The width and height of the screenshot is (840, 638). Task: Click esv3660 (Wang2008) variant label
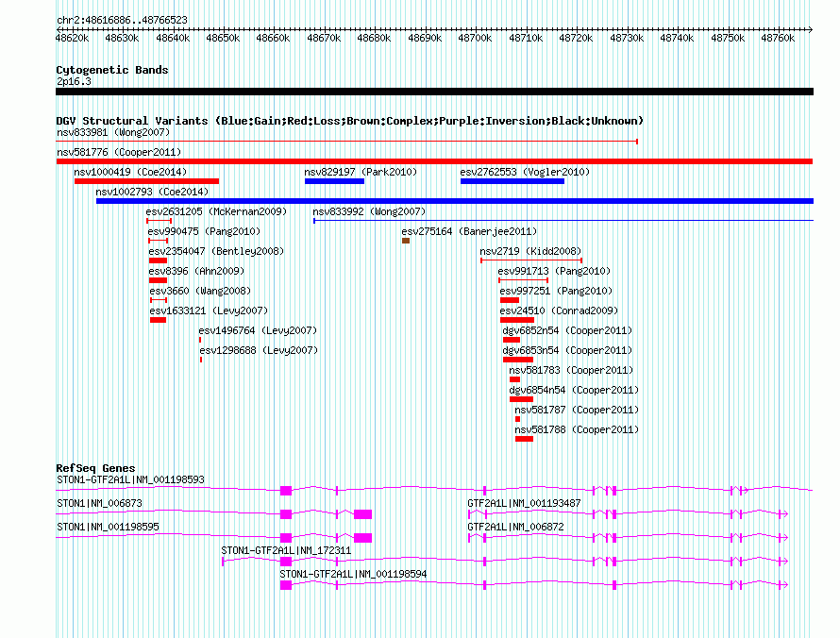point(200,291)
